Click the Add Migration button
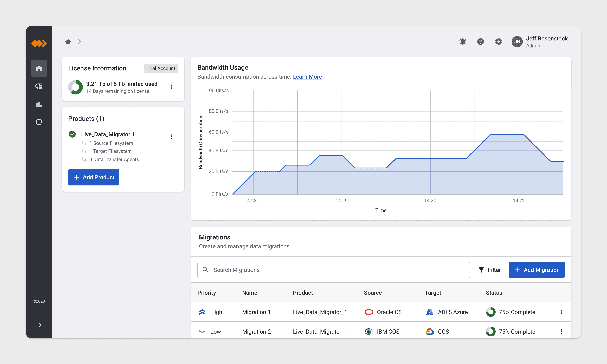 pos(537,270)
